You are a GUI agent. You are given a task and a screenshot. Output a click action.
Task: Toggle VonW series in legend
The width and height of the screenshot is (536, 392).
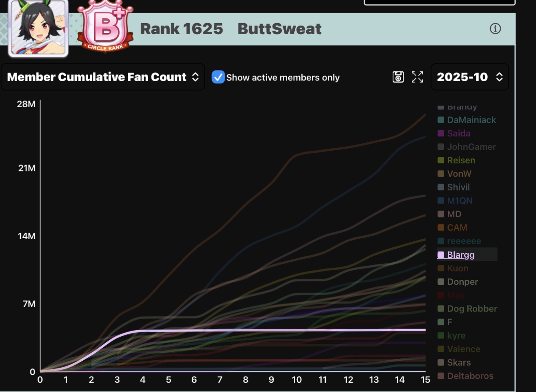pos(454,173)
